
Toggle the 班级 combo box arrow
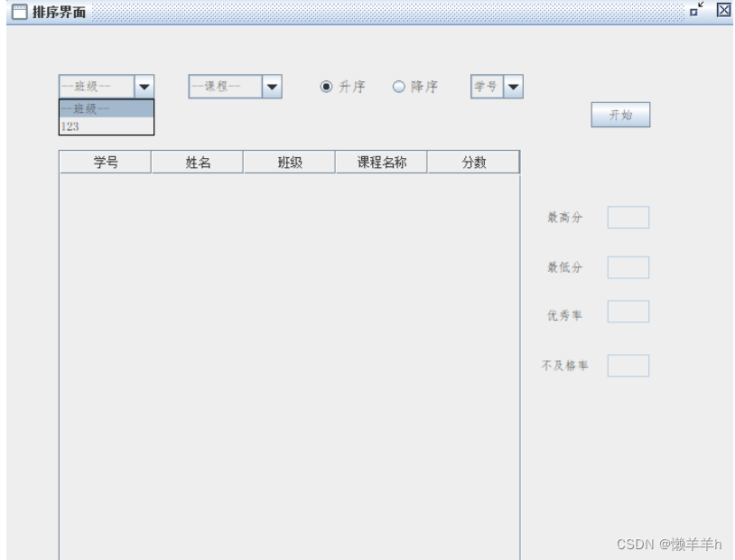144,87
